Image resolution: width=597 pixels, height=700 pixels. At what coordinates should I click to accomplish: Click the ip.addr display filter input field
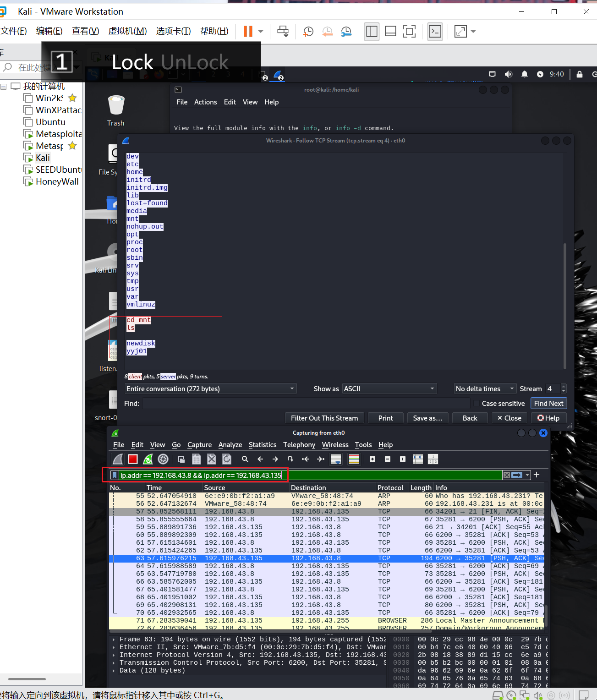click(310, 475)
